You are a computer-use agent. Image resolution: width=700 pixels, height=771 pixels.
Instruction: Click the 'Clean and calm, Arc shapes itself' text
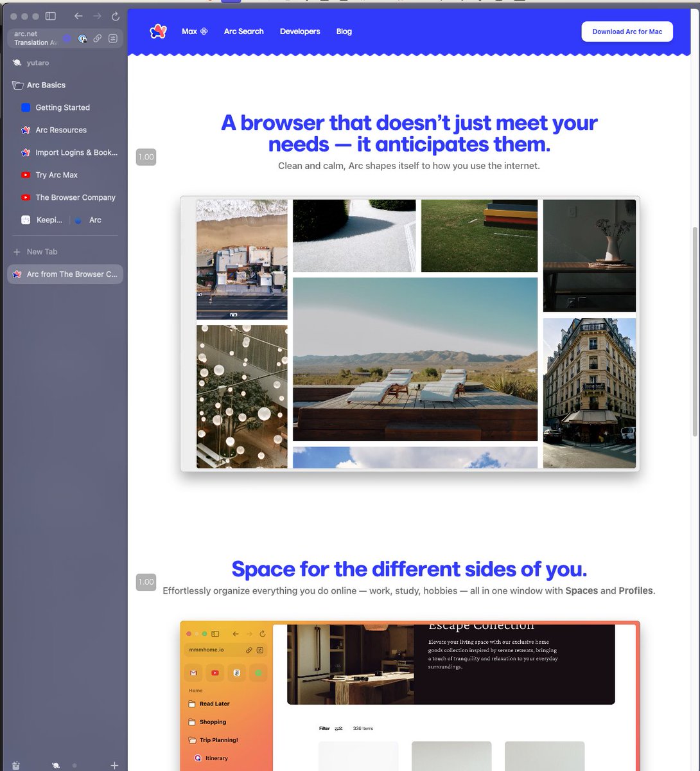pos(409,166)
